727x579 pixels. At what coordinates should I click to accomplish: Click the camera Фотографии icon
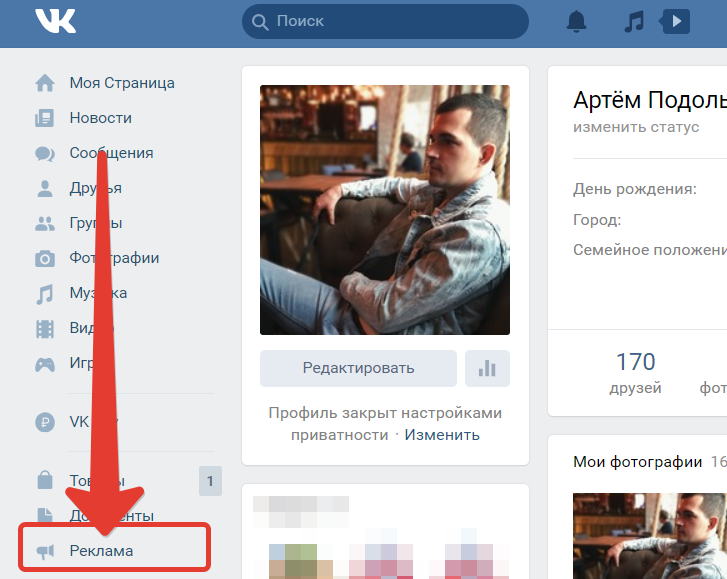45,258
